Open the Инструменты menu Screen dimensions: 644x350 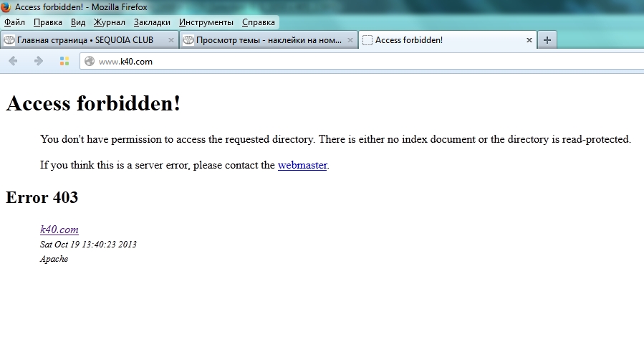tap(206, 22)
